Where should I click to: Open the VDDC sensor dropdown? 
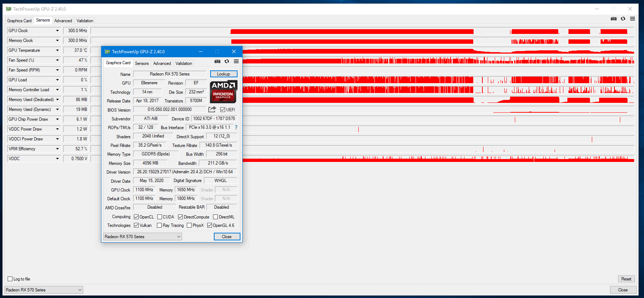pyautogui.click(x=57, y=159)
